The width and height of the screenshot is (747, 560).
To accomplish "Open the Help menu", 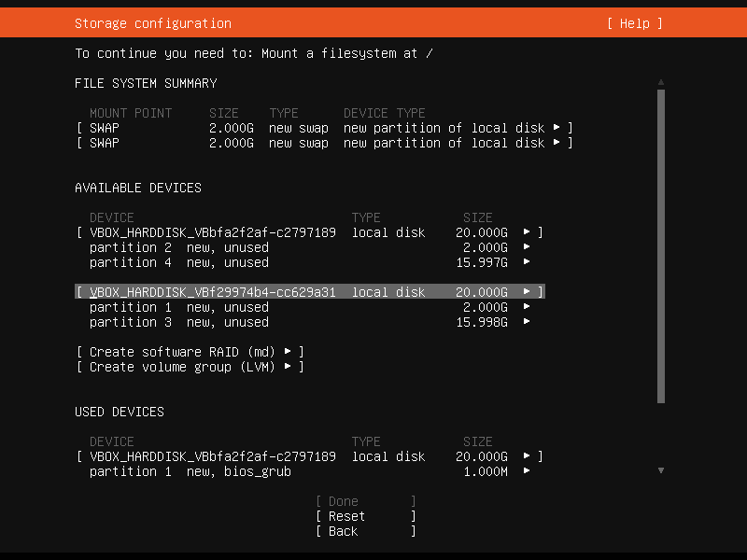I will coord(635,23).
